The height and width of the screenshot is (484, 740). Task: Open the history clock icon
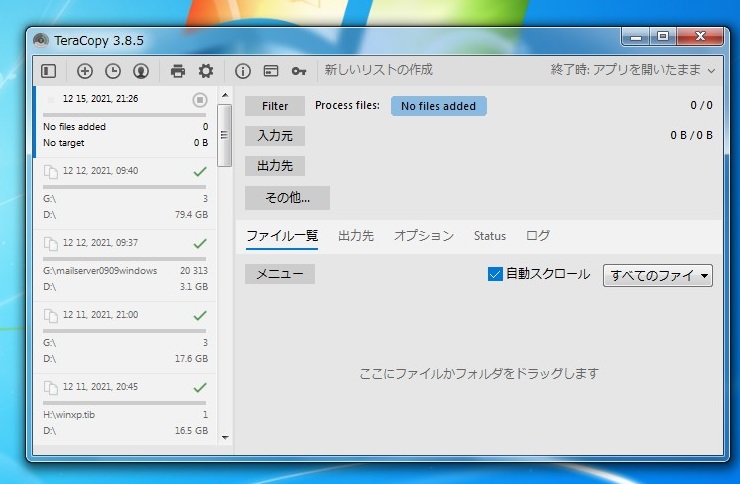coord(113,71)
